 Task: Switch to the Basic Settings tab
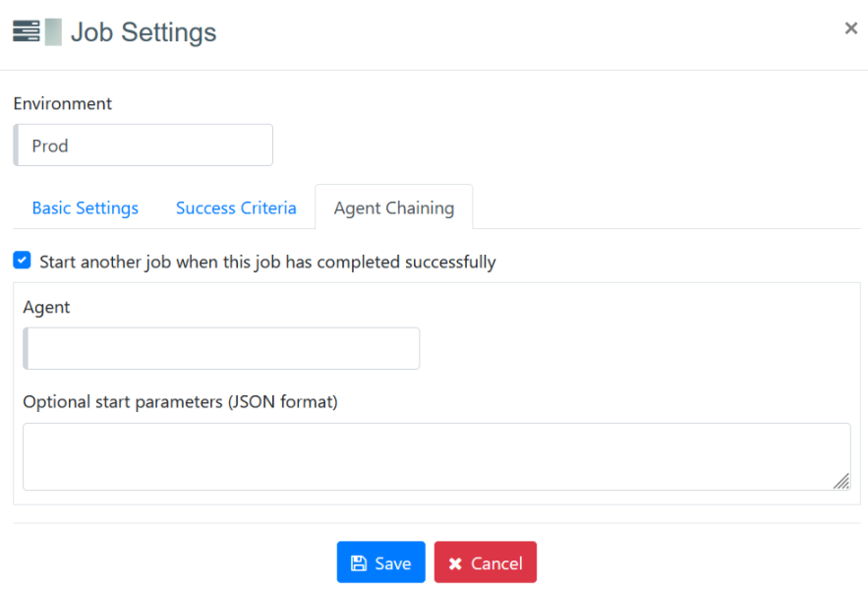[x=86, y=207]
